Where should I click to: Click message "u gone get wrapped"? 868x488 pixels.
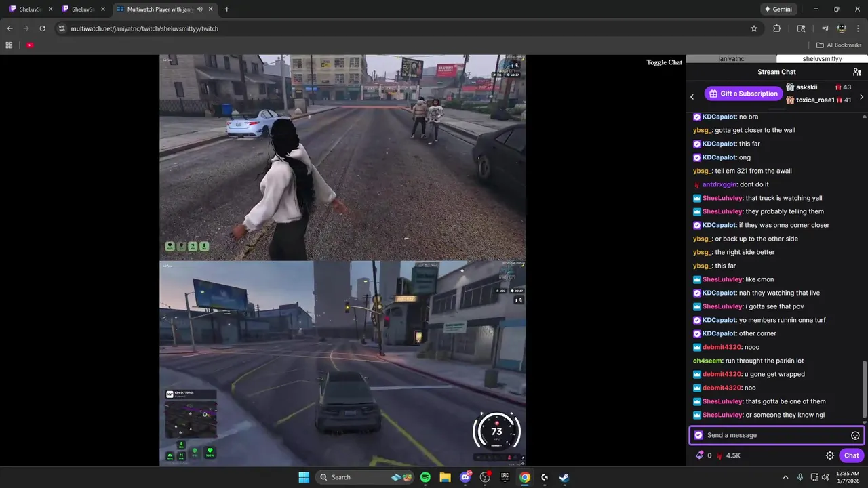774,374
